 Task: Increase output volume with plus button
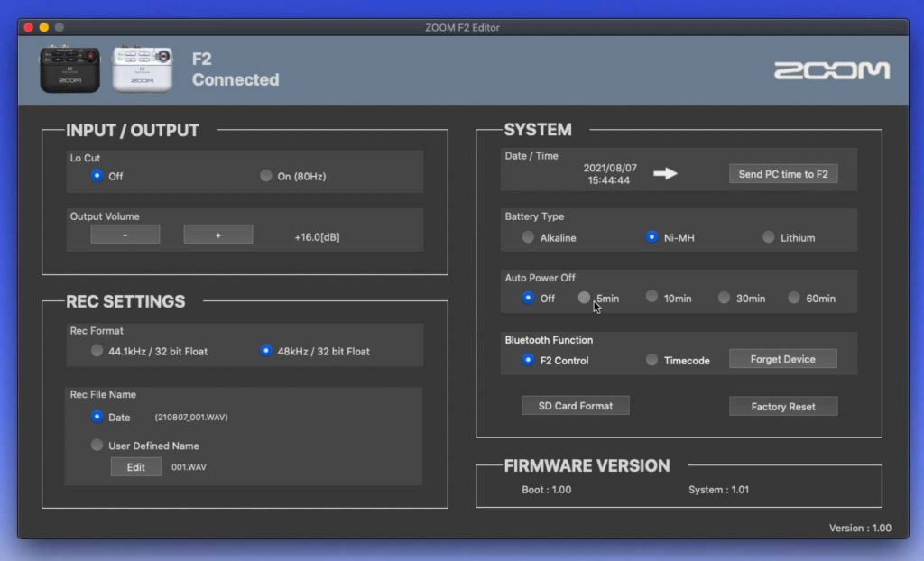click(x=218, y=235)
